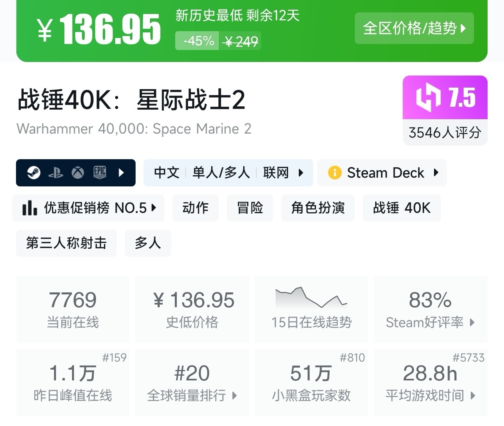Expand the Steam好评率 arrow
This screenshot has height=426, width=504.
click(472, 322)
